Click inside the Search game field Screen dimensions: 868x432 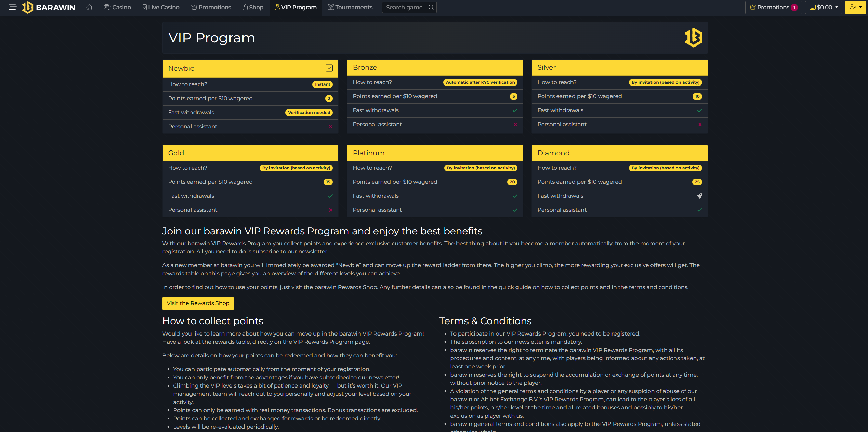pyautogui.click(x=404, y=7)
